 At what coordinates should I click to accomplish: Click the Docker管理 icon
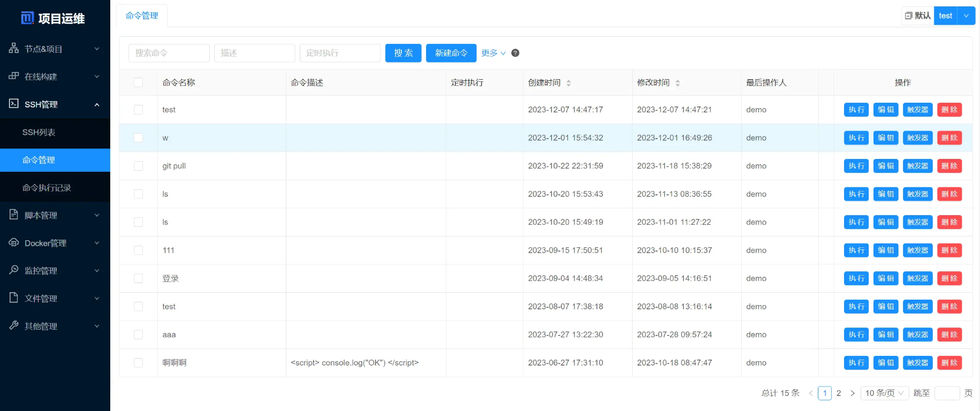(14, 242)
